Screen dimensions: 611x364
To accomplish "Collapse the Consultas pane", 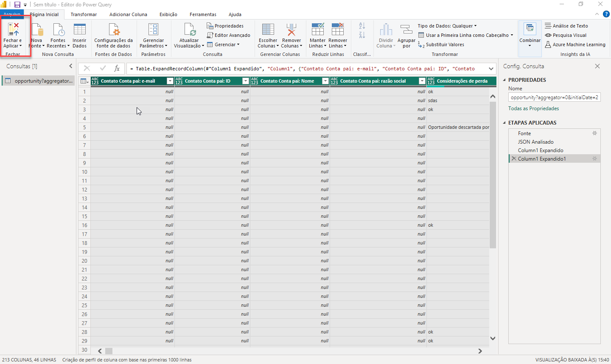I will coord(70,66).
